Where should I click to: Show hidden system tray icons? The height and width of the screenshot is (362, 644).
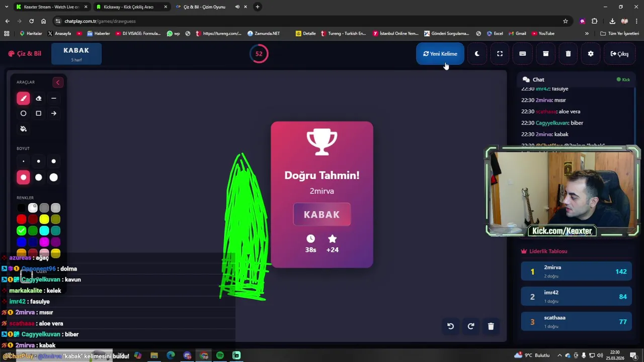click(x=559, y=355)
